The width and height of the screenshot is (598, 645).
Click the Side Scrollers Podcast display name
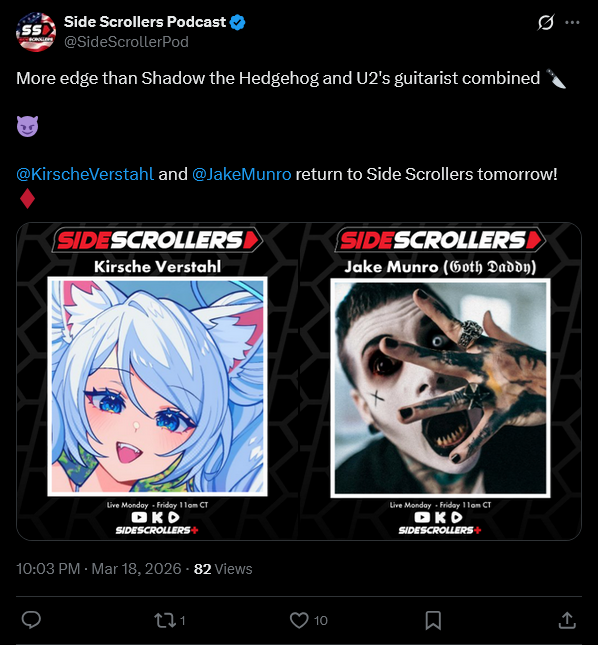pyautogui.click(x=145, y=22)
